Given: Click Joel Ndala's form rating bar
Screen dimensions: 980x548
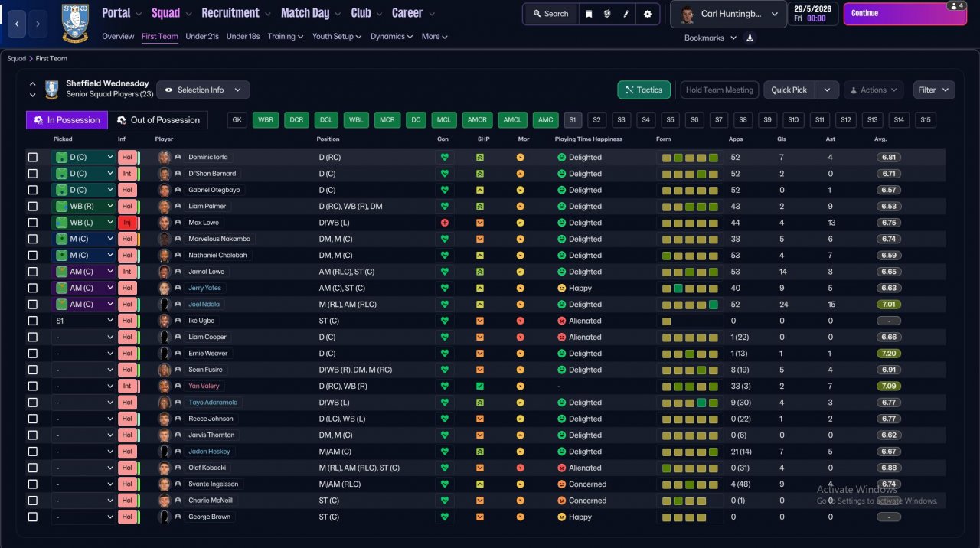Looking at the screenshot, I should coord(690,305).
